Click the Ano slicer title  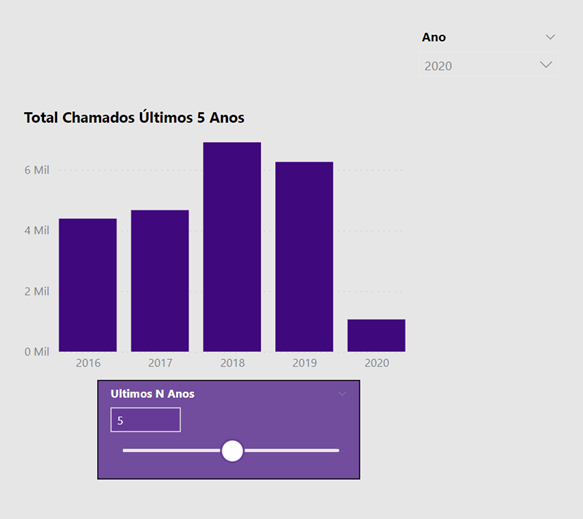click(434, 37)
